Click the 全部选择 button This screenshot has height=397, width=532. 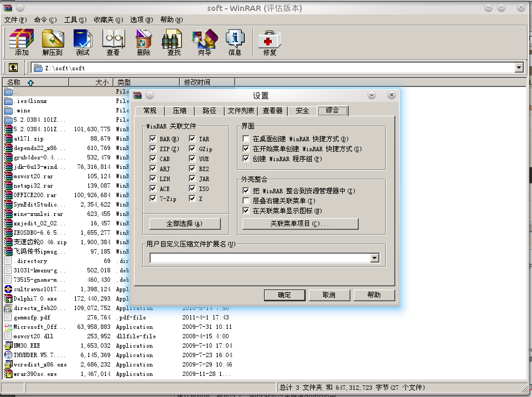coord(185,224)
